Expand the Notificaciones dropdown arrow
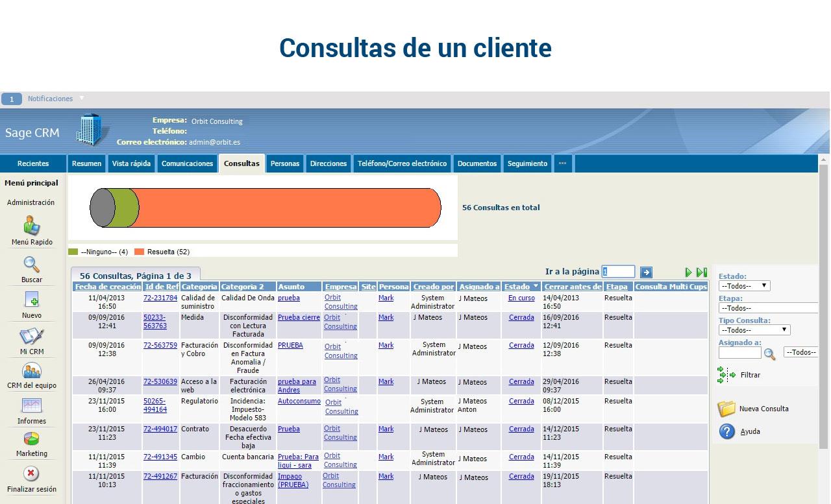The height and width of the screenshot is (504, 831). click(82, 99)
